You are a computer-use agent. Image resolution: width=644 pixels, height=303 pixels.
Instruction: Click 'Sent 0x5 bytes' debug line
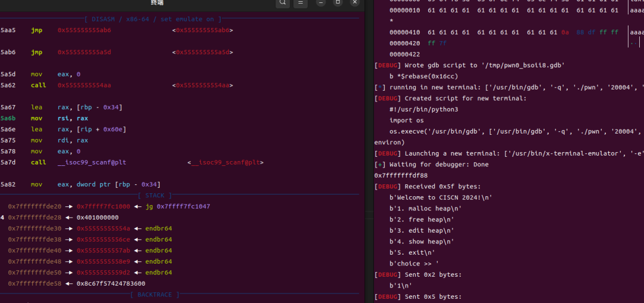(418, 297)
